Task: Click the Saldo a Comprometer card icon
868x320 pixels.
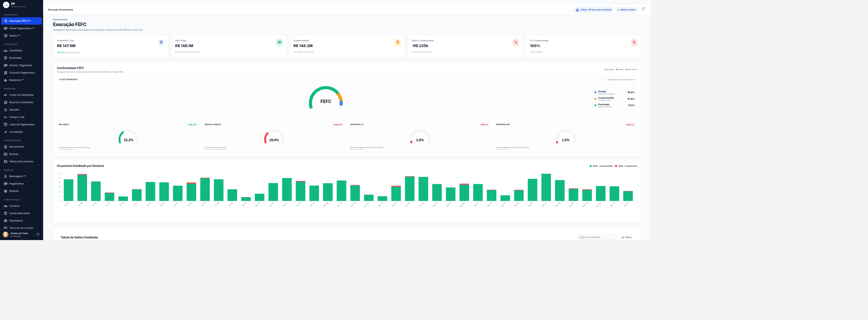Action: 516,42
